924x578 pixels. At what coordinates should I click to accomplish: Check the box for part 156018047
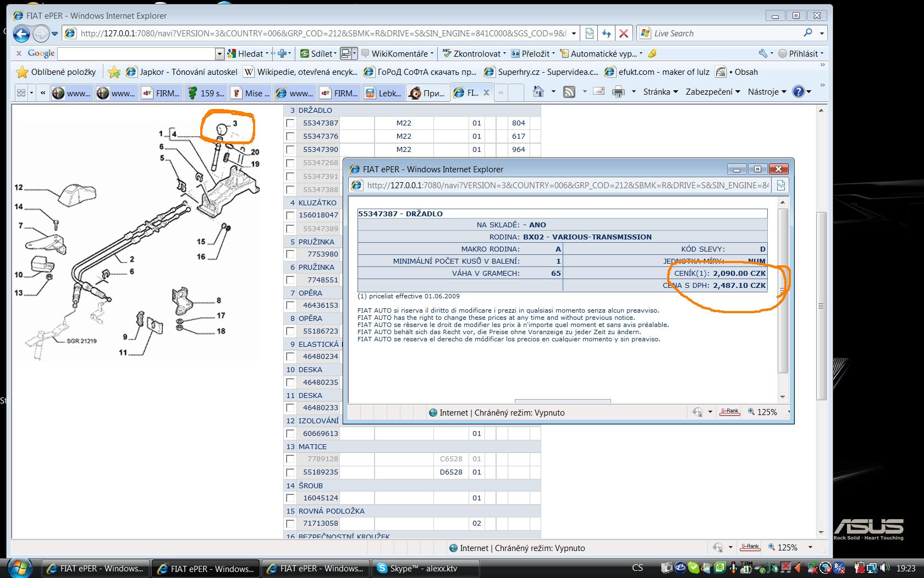pos(290,215)
